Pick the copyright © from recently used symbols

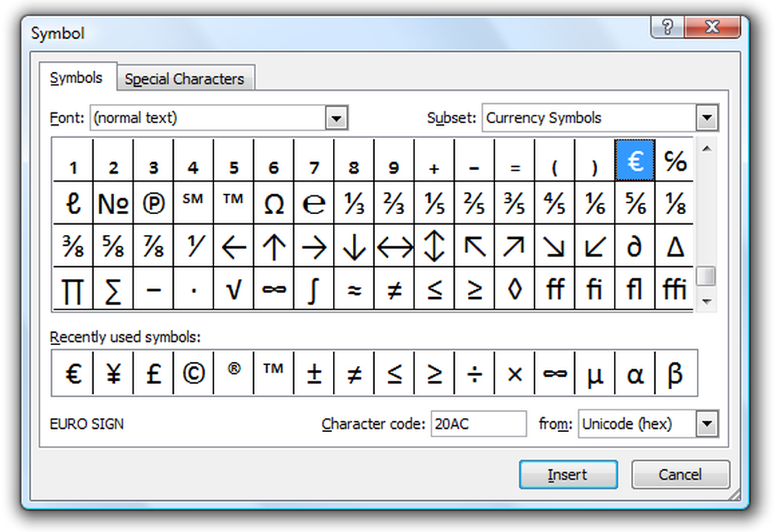(x=193, y=373)
